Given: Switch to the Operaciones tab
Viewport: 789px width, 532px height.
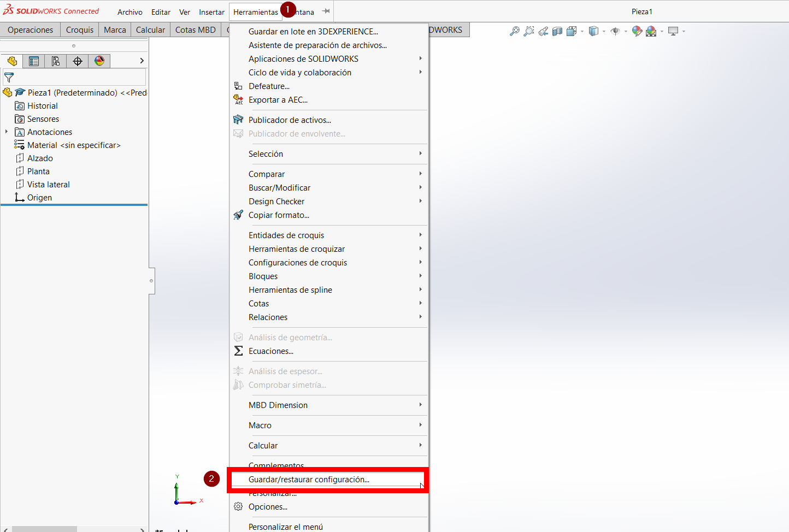Looking at the screenshot, I should click(x=31, y=30).
